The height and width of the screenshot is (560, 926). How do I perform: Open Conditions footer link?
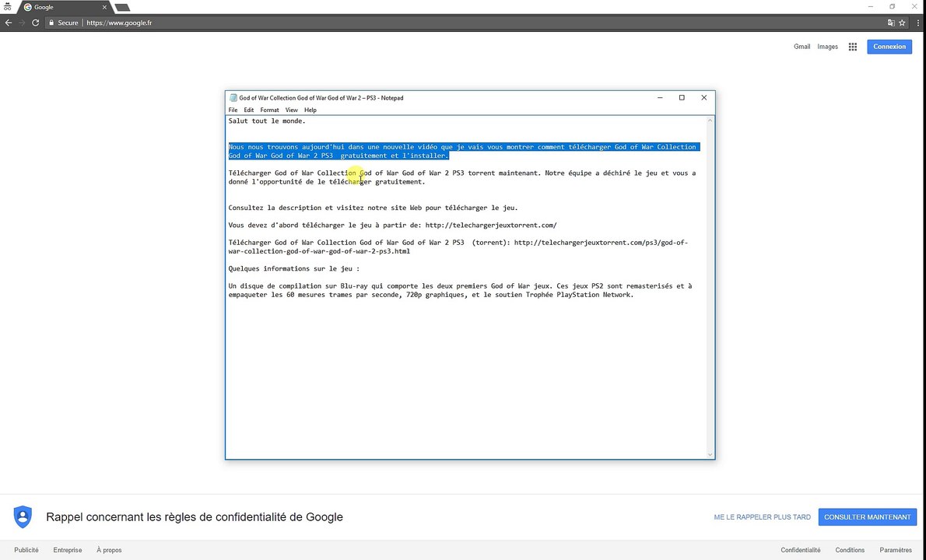849,550
